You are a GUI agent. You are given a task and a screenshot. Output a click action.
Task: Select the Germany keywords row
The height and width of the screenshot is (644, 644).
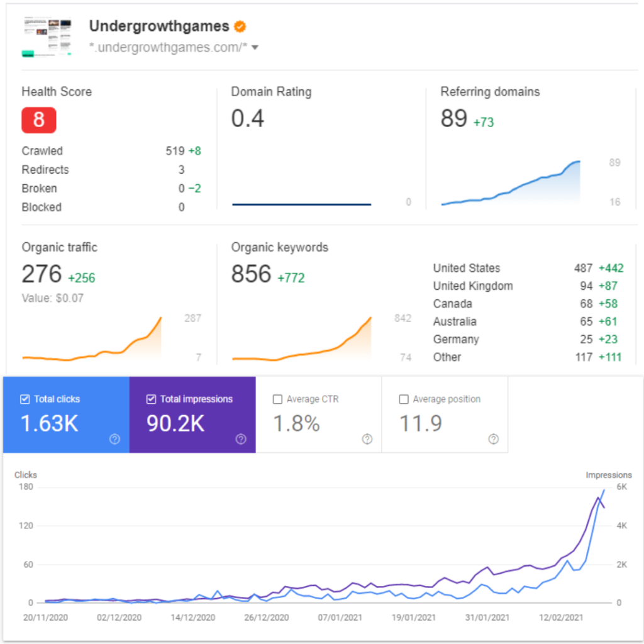click(528, 339)
